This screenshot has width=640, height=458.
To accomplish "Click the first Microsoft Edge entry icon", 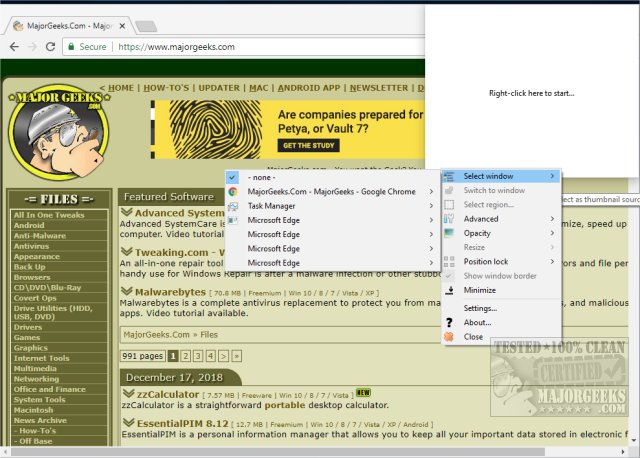I will pyautogui.click(x=233, y=220).
